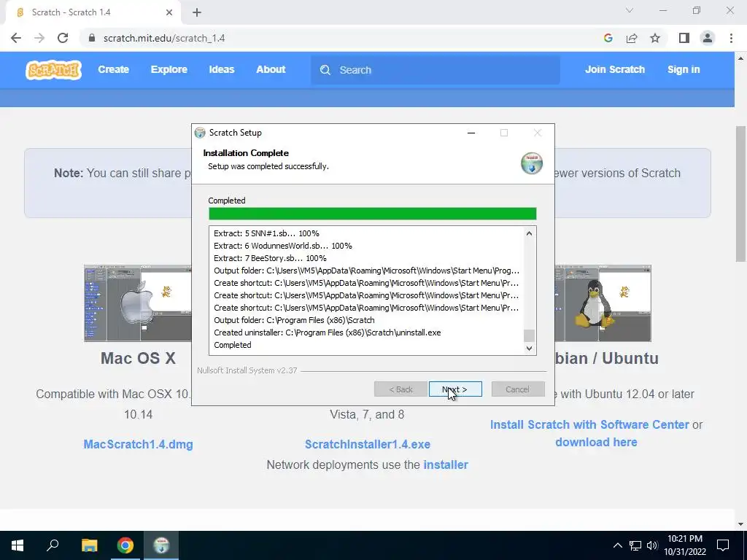Click Join Scratch
Image resolution: width=747 pixels, height=560 pixels.
(615, 69)
